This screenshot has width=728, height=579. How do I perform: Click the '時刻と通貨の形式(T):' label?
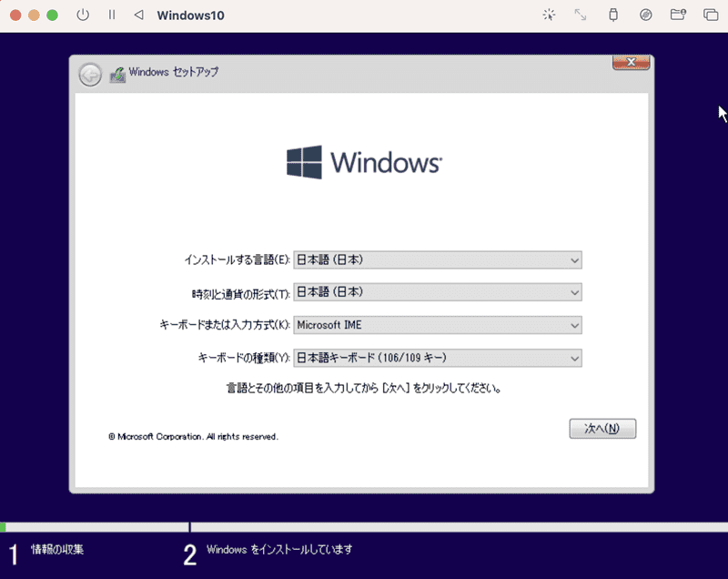[241, 293]
